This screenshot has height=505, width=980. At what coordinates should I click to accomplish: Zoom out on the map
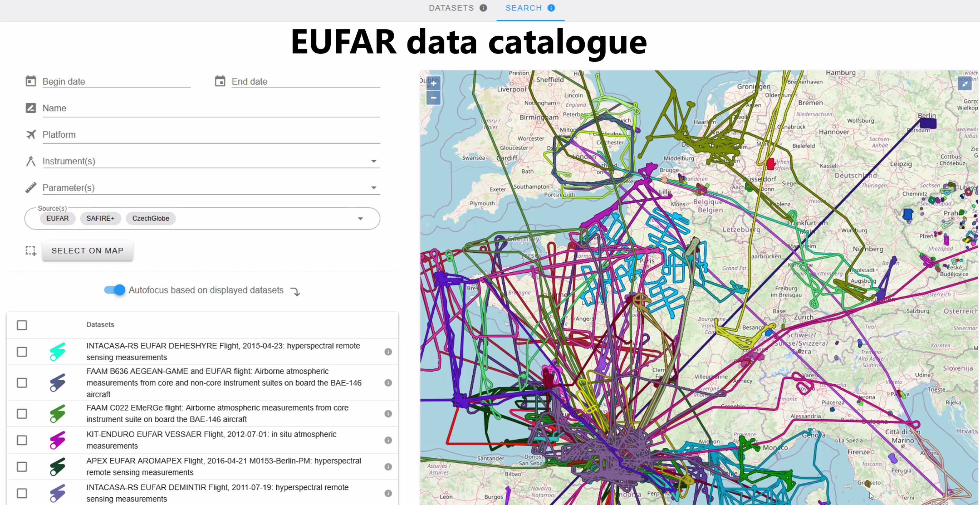point(433,98)
